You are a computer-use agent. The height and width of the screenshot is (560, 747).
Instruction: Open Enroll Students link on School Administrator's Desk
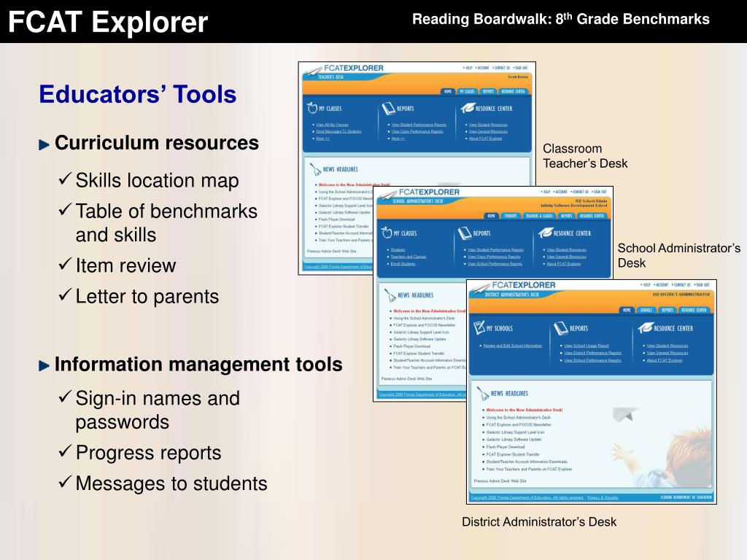[403, 264]
